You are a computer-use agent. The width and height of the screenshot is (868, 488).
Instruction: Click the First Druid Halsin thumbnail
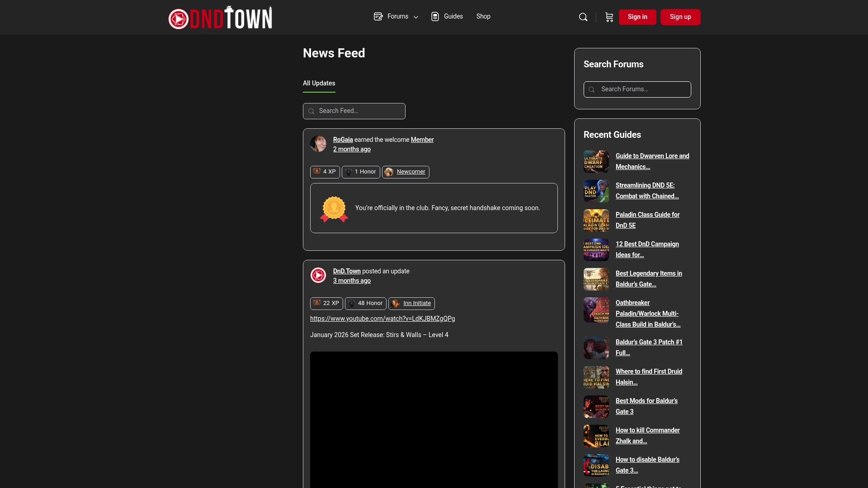pyautogui.click(x=596, y=377)
